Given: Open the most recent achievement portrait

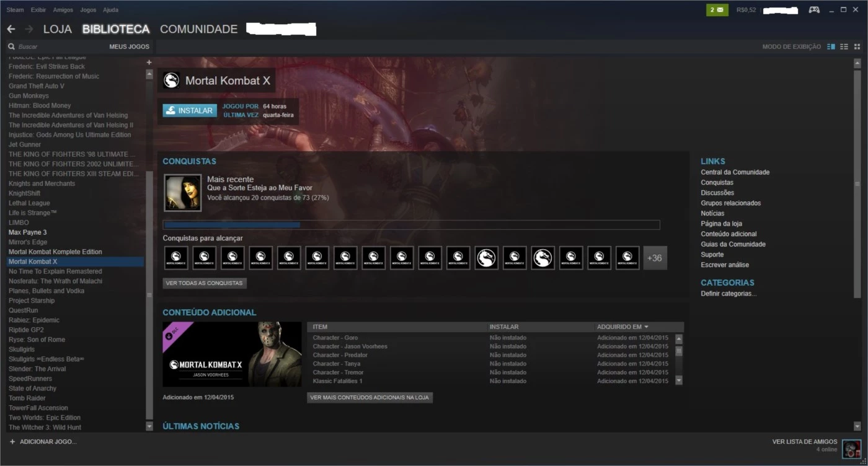Looking at the screenshot, I should 182,192.
